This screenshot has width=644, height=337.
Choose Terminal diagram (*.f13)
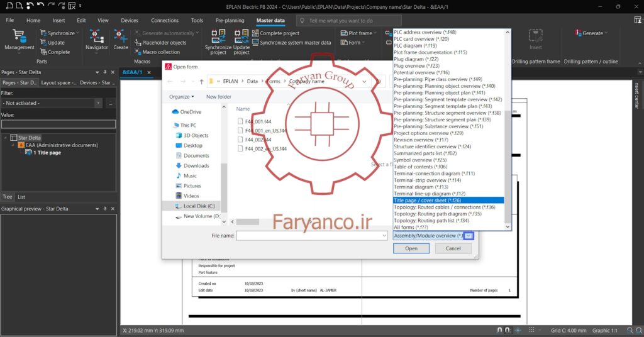coord(448,187)
